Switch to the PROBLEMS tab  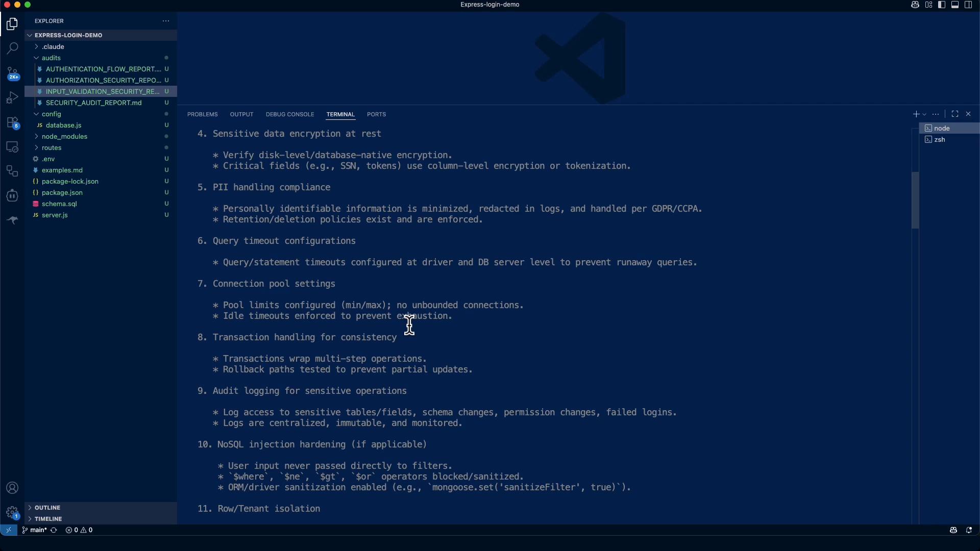tap(203, 114)
